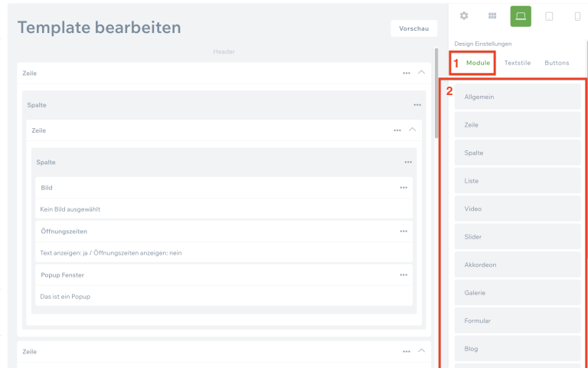
Task: Open three-dot menu of outer Spalte
Action: pyautogui.click(x=417, y=105)
